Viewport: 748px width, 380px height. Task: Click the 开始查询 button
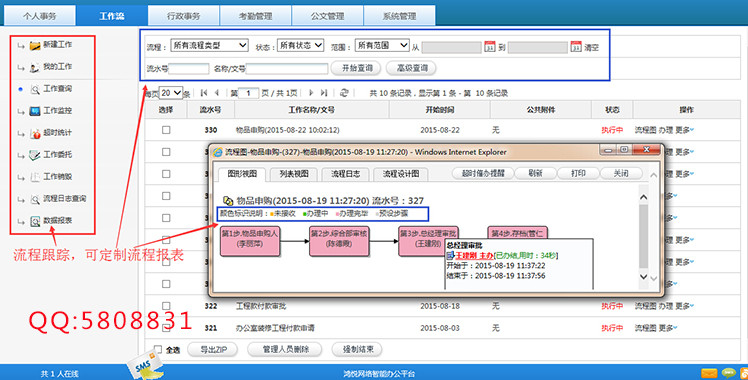click(x=357, y=68)
